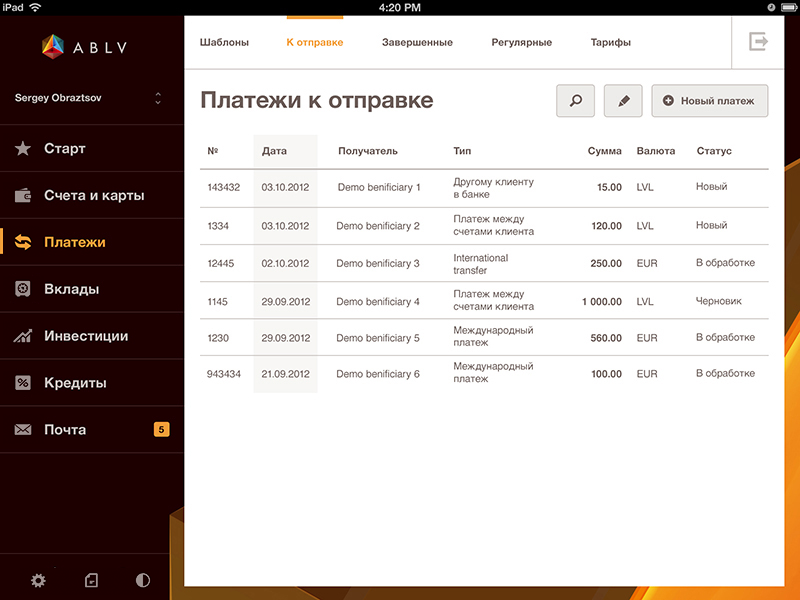Click the Wi-Fi icon in status bar
Image resolution: width=800 pixels, height=600 pixels.
(35, 7)
